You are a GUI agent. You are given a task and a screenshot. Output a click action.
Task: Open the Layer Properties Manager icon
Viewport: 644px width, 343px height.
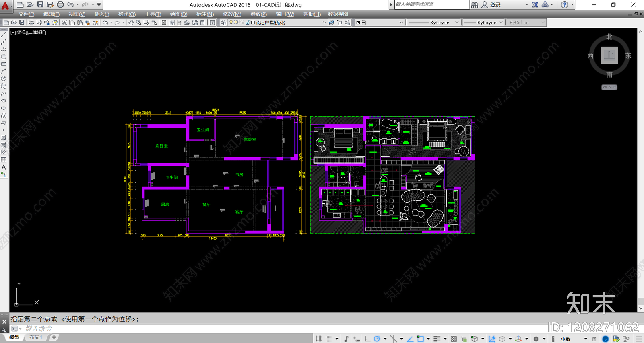point(223,23)
